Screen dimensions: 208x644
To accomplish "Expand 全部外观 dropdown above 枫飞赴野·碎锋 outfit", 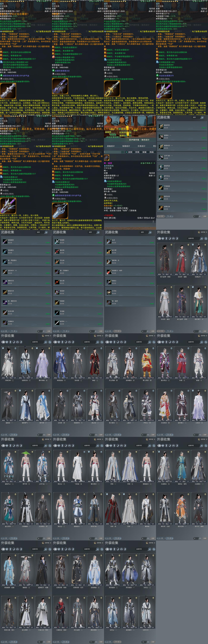I will [x=195, y=238].
